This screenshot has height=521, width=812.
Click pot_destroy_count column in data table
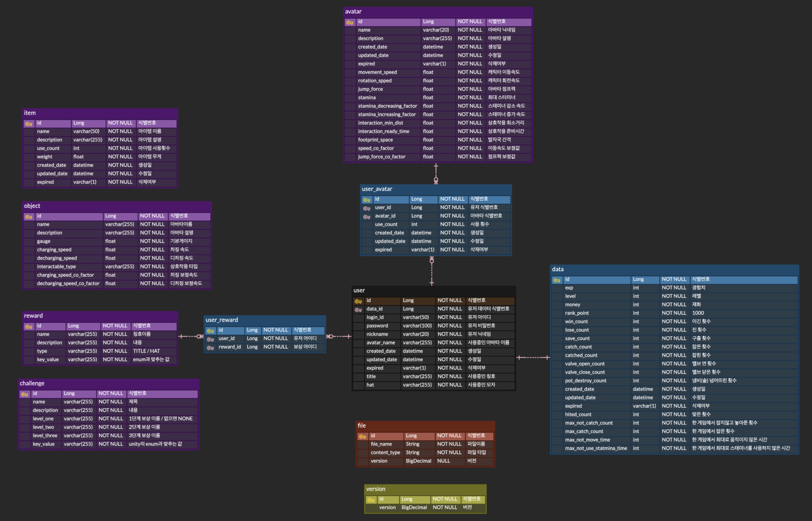coord(585,381)
